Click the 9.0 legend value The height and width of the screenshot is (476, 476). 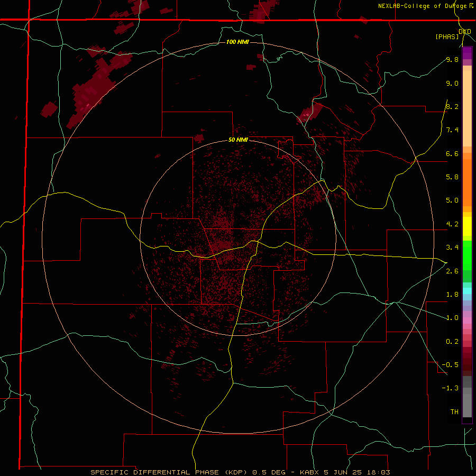[x=452, y=83]
